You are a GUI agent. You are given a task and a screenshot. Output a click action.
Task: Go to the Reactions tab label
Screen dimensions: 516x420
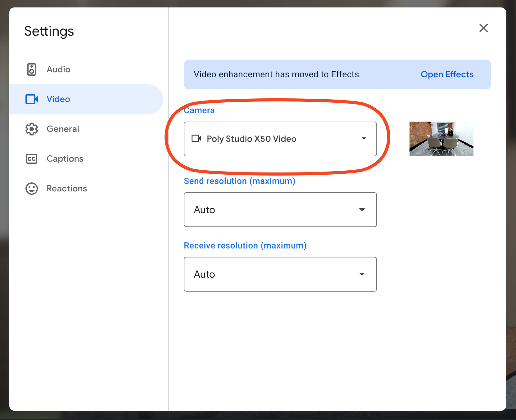click(x=67, y=189)
